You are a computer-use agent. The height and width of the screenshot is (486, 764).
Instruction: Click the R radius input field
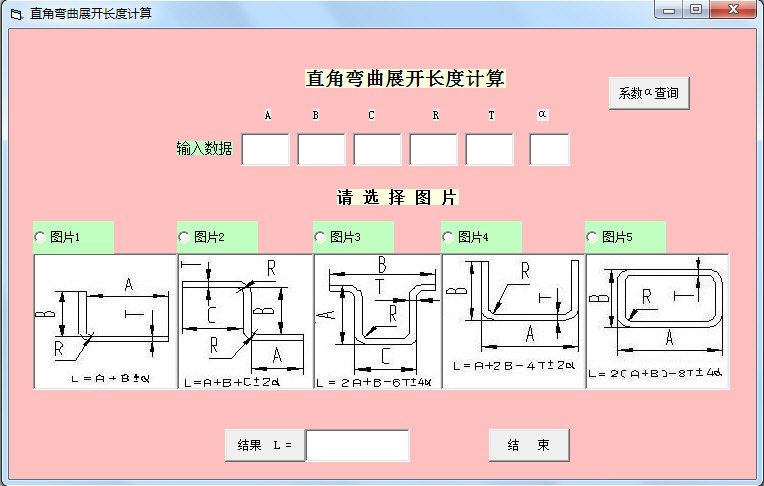[x=434, y=150]
